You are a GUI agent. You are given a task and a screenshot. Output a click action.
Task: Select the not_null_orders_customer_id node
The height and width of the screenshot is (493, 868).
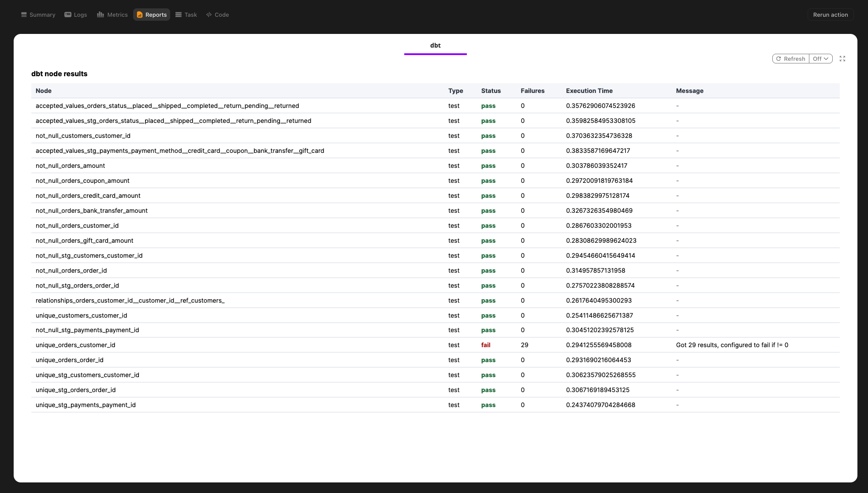coord(77,226)
